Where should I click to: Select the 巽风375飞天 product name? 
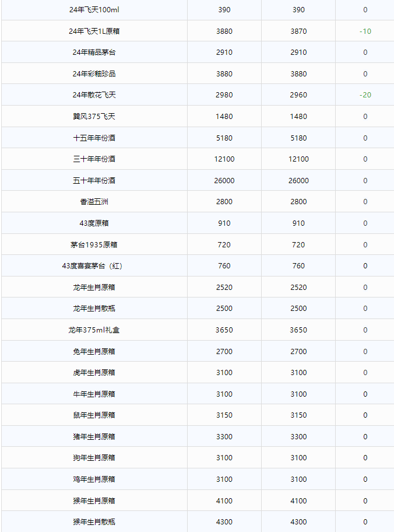coord(94,117)
